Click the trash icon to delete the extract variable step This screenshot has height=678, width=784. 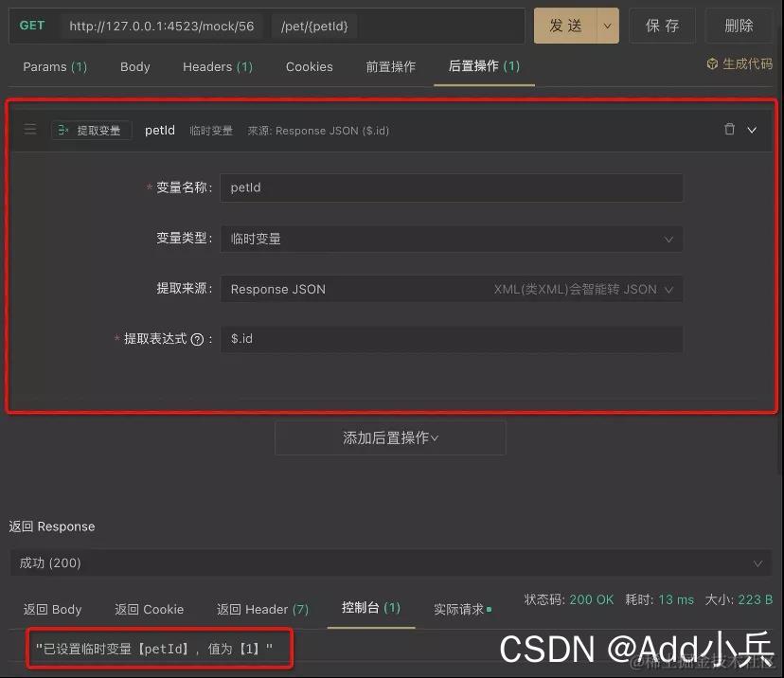coord(730,130)
